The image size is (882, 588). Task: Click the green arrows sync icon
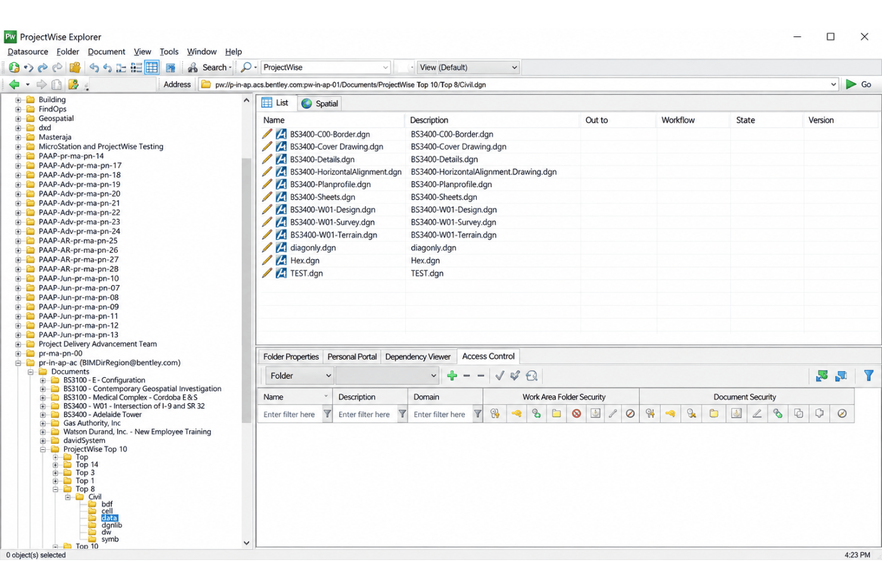(x=822, y=375)
